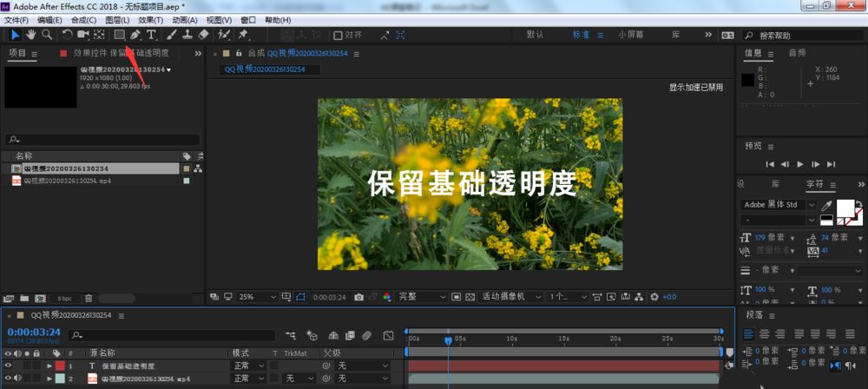Open the 25% magnification dropdown
The image size is (868, 389).
(258, 297)
